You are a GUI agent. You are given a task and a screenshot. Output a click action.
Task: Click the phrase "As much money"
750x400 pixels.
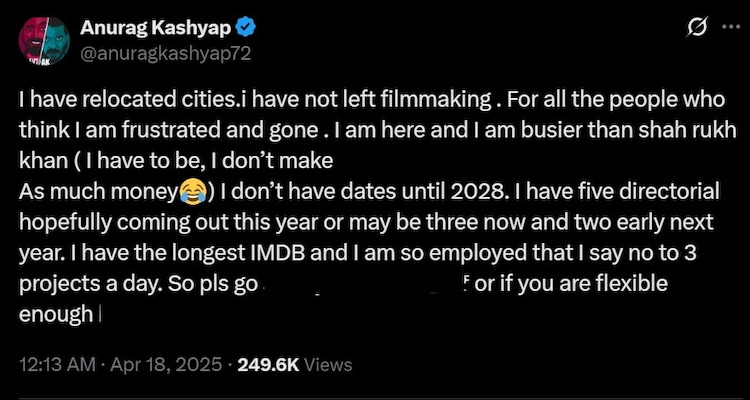tap(96, 189)
